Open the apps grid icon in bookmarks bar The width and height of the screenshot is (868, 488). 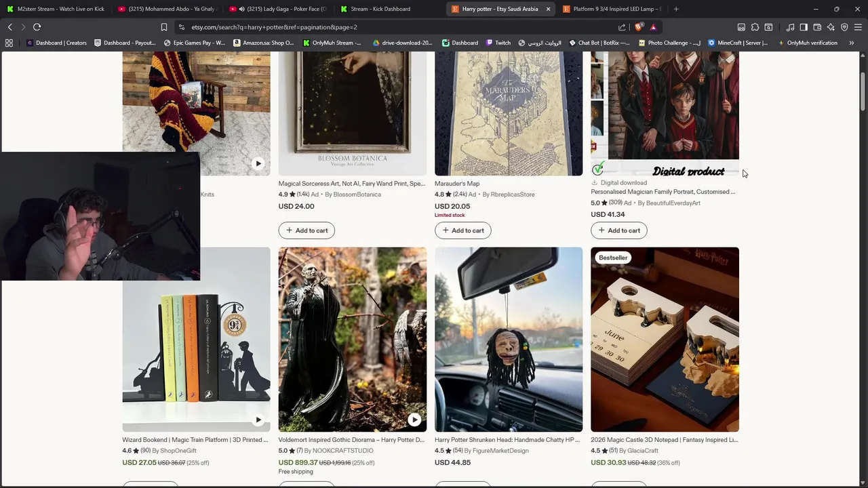click(x=9, y=43)
